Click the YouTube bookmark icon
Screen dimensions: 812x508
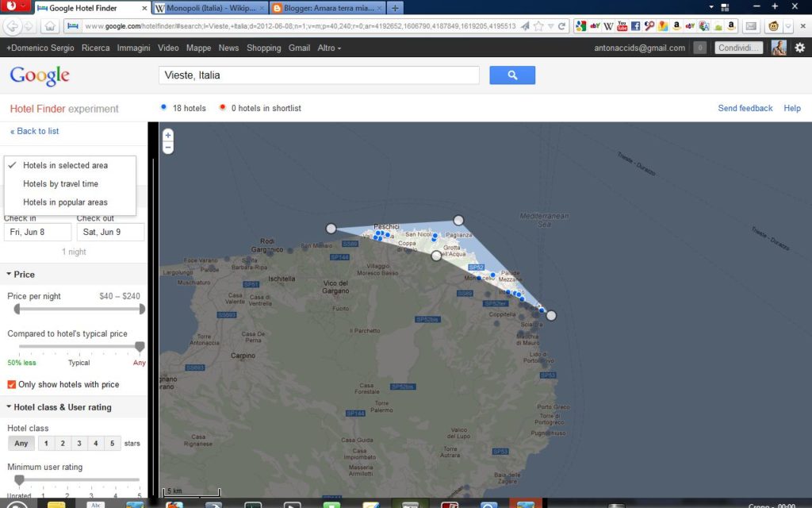[x=622, y=25]
